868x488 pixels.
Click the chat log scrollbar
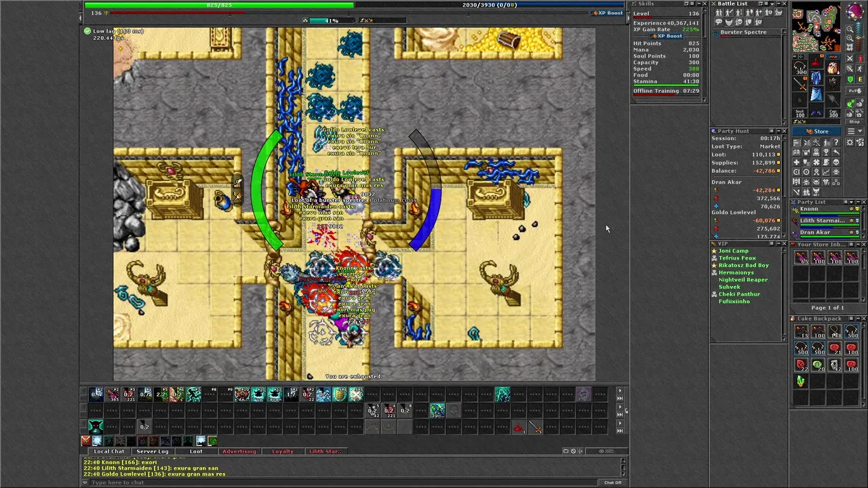623,468
